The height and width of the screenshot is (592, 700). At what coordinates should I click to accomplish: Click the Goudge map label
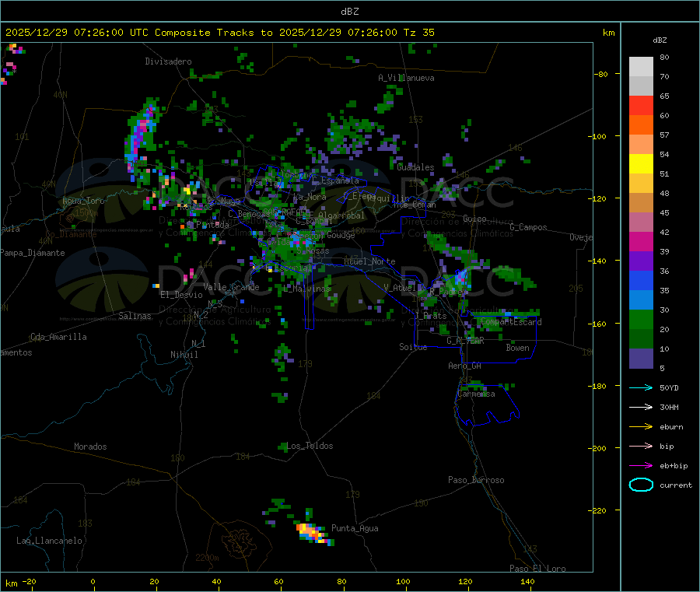pos(341,235)
